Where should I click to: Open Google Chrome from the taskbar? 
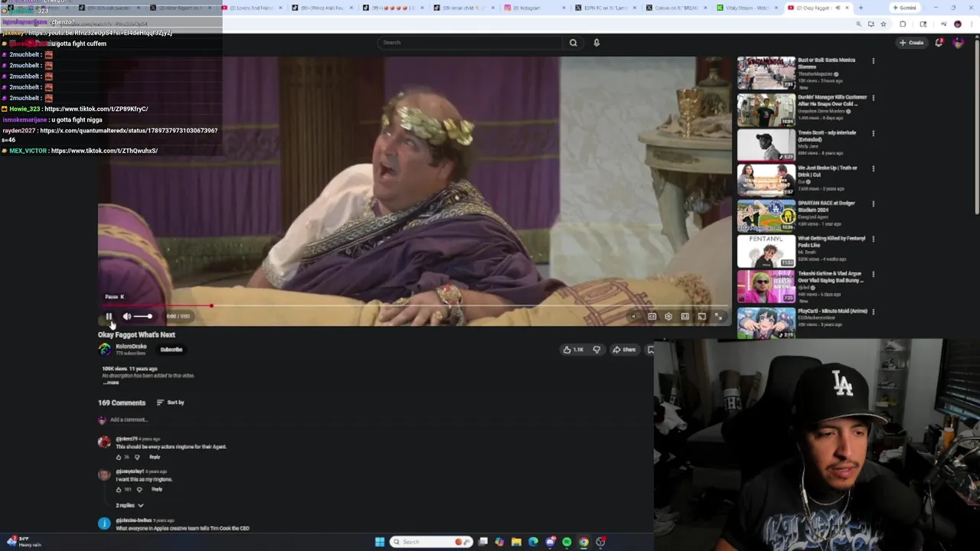click(x=583, y=542)
